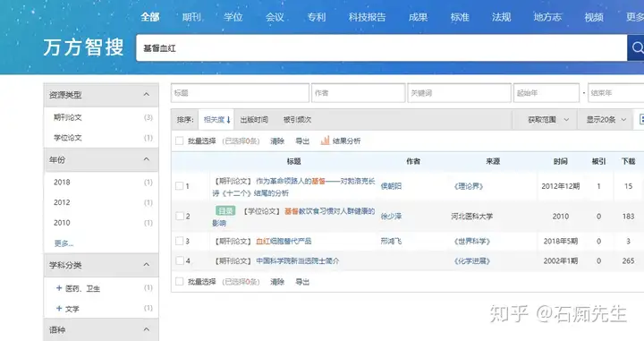Click the 相关度 sort arrow

point(228,120)
